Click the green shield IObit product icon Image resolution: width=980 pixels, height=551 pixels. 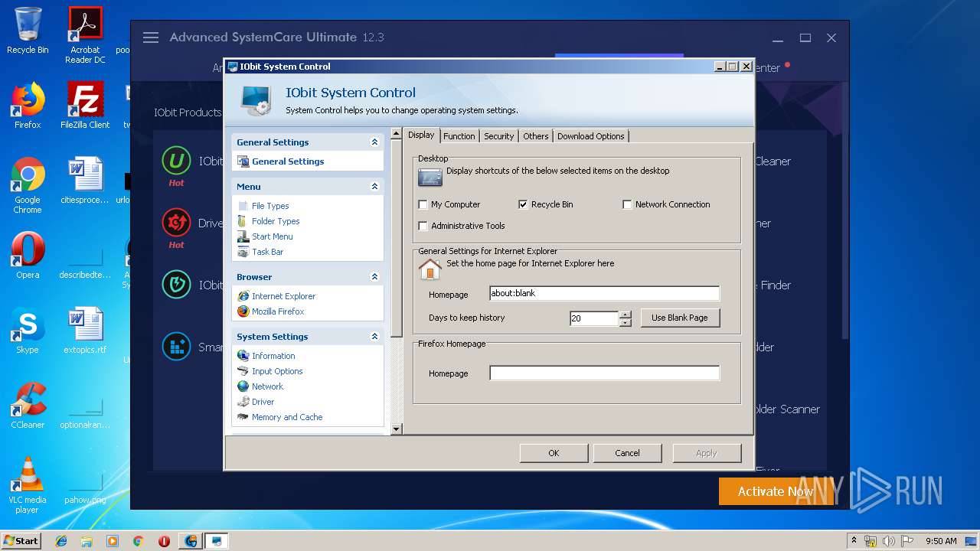point(176,285)
